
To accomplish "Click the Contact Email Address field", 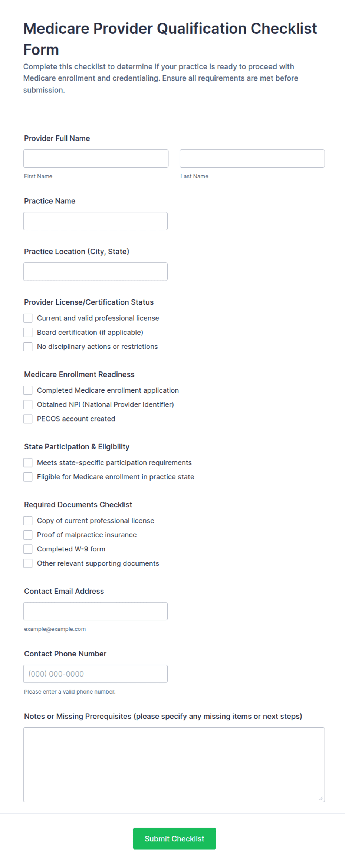I will [x=95, y=611].
